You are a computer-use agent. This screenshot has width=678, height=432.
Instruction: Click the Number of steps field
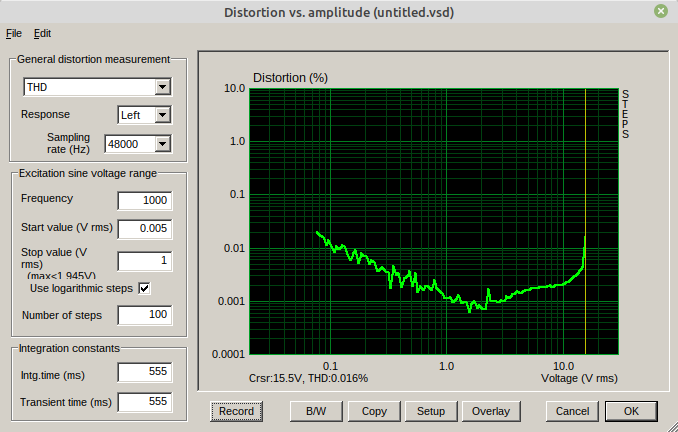[x=144, y=315]
